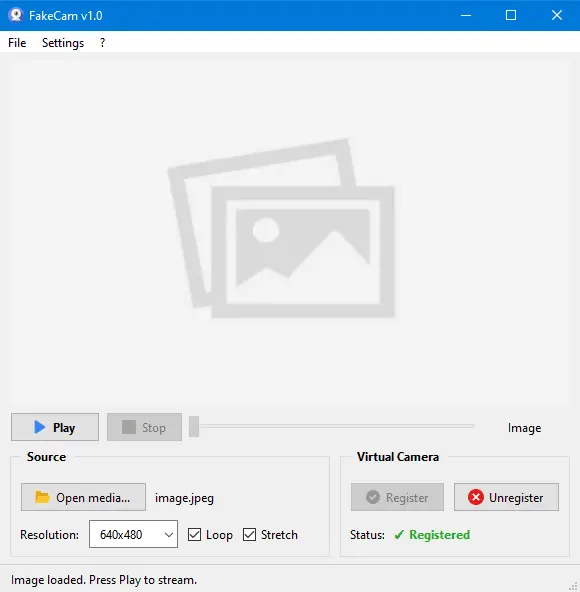This screenshot has width=580, height=592.
Task: Click the image.jpeg file name
Action: coord(184,498)
